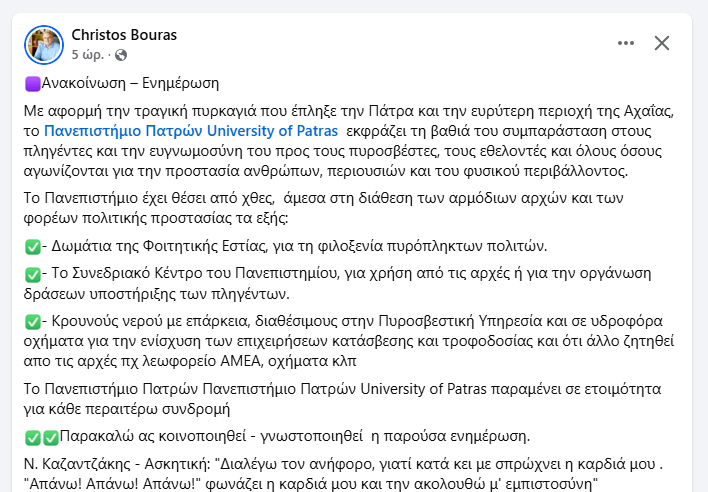
Task: Click the purple square emoji before Ανακοίνωση
Action: (x=33, y=84)
